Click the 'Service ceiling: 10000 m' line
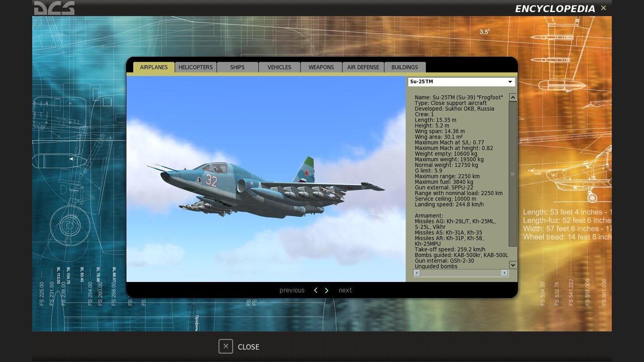The height and width of the screenshot is (362, 644). point(445,199)
